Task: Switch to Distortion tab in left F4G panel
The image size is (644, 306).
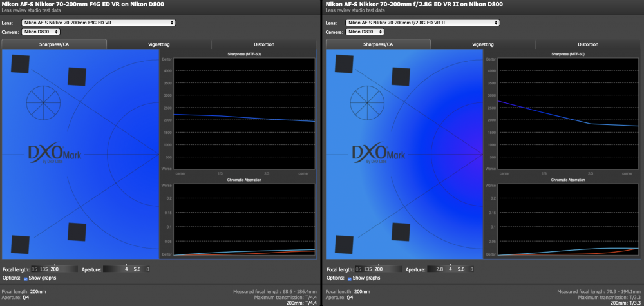Action: [x=263, y=44]
